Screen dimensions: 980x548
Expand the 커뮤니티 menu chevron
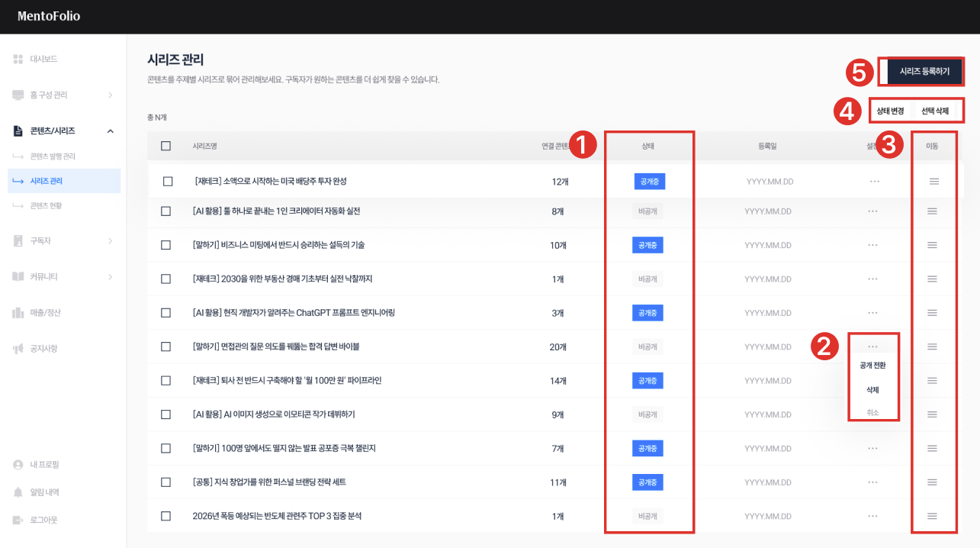pyautogui.click(x=110, y=276)
